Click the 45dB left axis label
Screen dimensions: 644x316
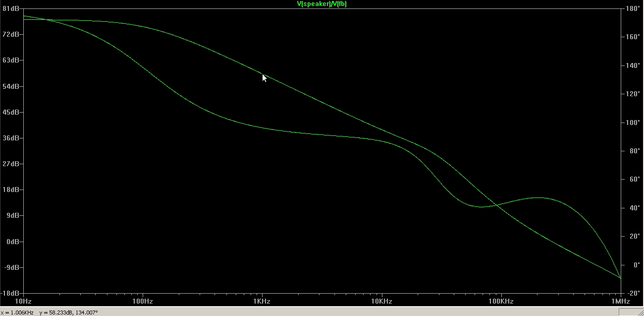point(10,112)
